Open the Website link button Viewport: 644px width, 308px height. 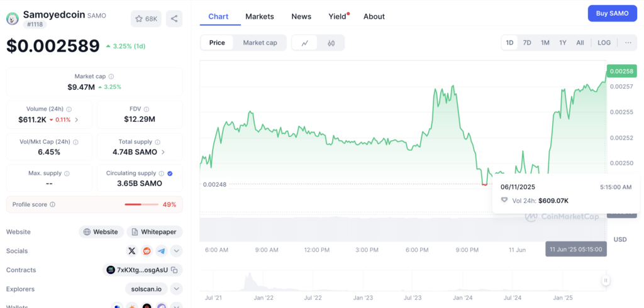(x=103, y=231)
